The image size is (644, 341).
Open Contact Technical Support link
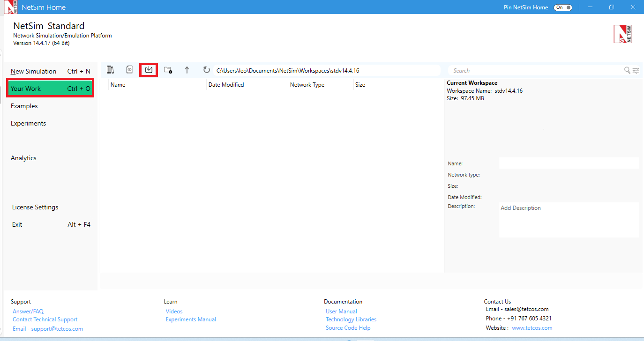(x=45, y=319)
